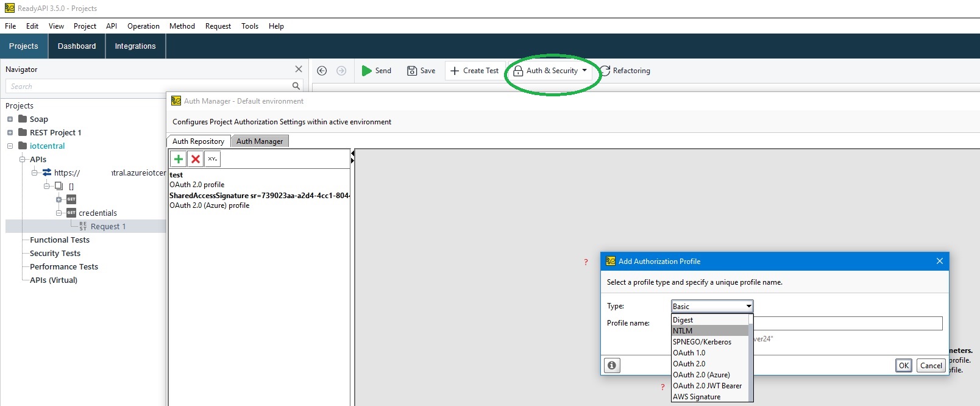The height and width of the screenshot is (406, 980).
Task: Click the info icon in Add Authorization Profile dialog
Action: click(x=612, y=365)
